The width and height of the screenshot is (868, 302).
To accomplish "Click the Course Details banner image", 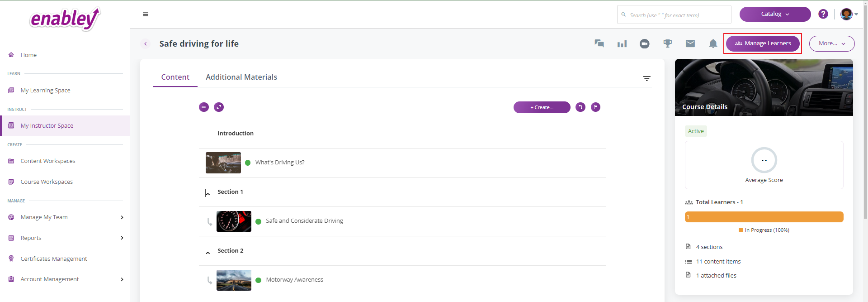I will [x=764, y=87].
